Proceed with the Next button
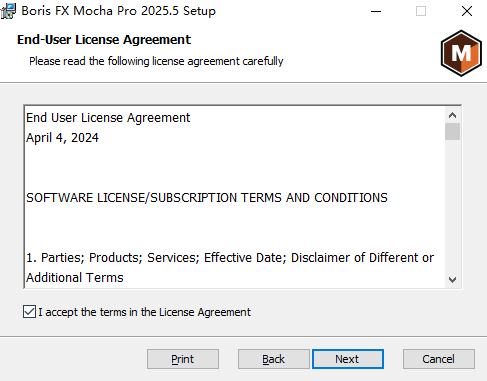487x381 pixels. (x=348, y=359)
